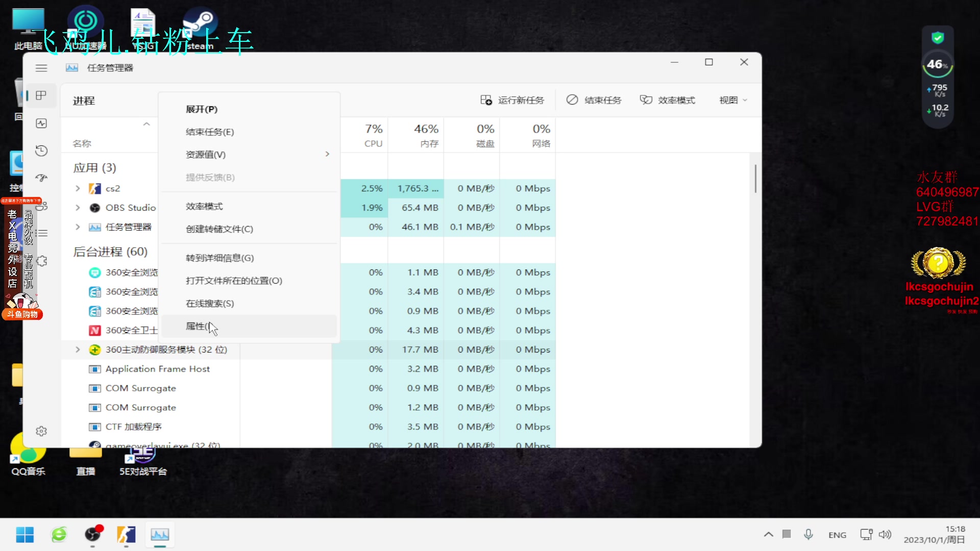Select the 65.4 MB memory cell for OBS Studio
980x551 pixels.
(x=415, y=208)
